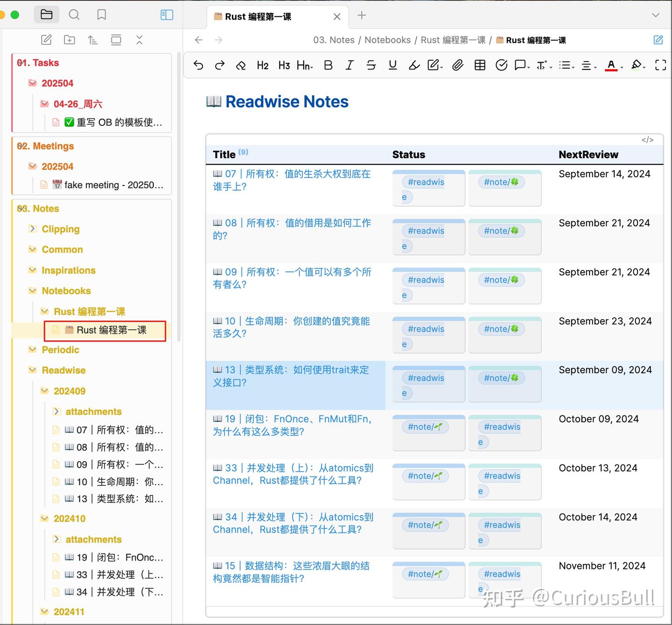Expand the Hn heading dropdown
The image size is (672, 625).
[x=304, y=65]
